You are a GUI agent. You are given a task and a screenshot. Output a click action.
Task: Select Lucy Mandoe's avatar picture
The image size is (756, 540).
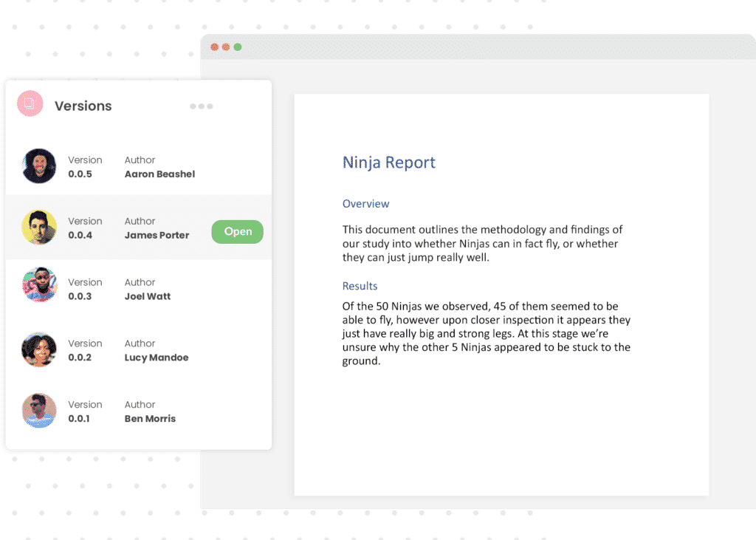[x=38, y=349]
